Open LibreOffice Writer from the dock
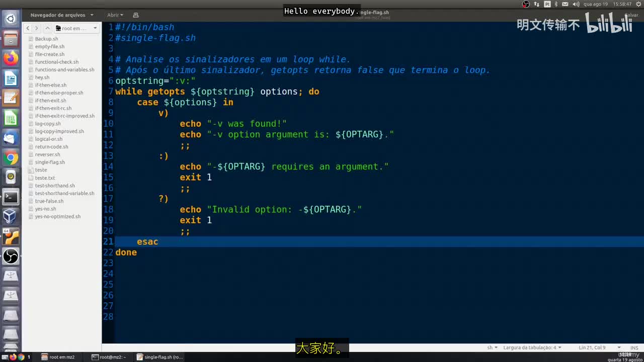Viewport: 644px width, 362px height. pyautogui.click(x=11, y=78)
